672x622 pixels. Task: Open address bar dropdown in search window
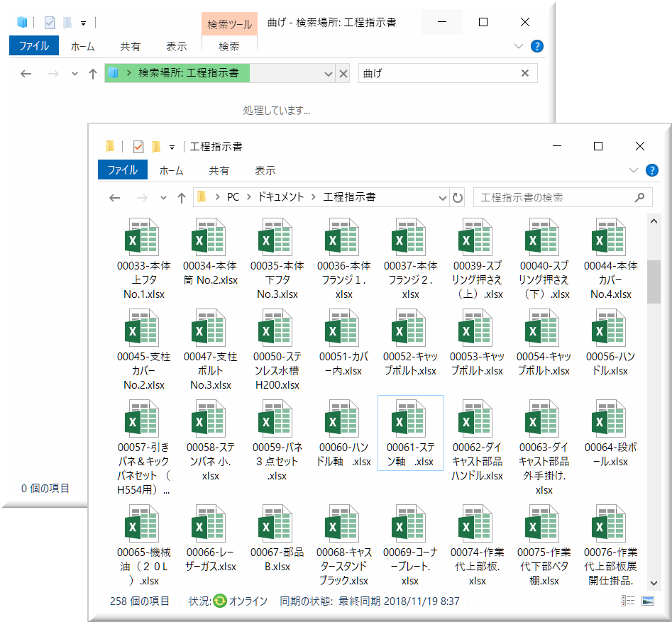[329, 74]
